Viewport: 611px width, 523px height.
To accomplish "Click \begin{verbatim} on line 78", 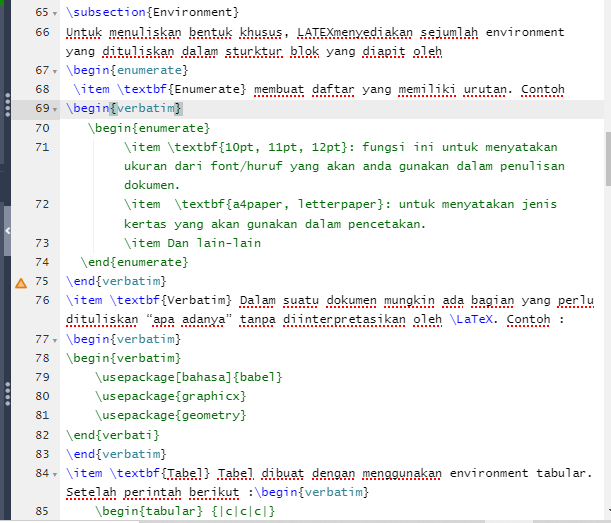I will [124, 358].
